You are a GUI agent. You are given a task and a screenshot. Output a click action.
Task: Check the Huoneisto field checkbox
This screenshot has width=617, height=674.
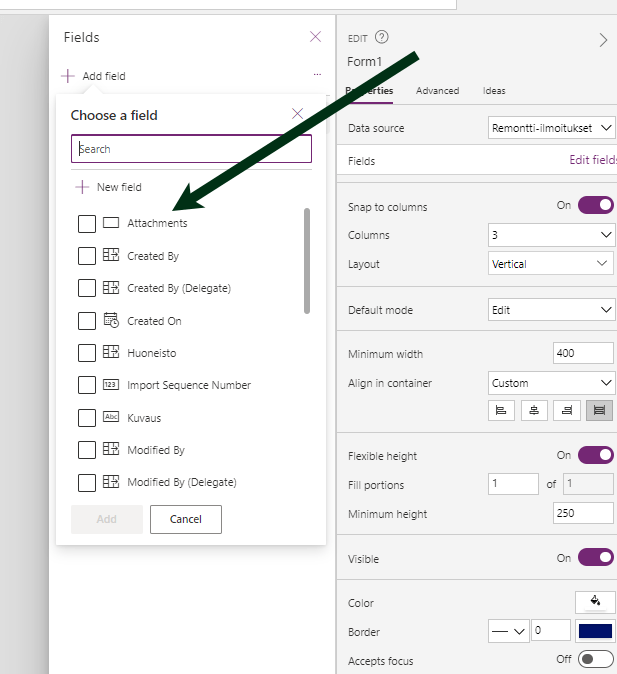click(87, 353)
